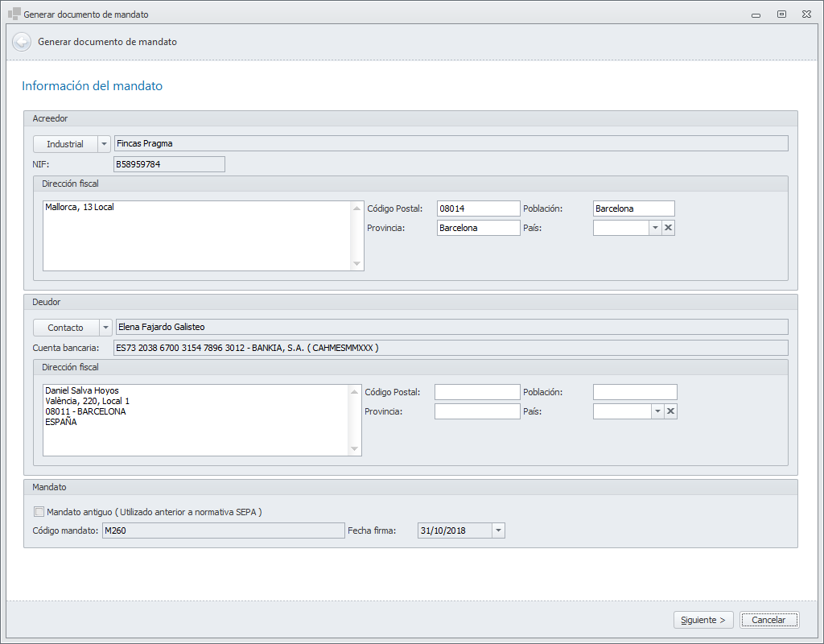Clear the Acreedor País field with X

[x=669, y=228]
